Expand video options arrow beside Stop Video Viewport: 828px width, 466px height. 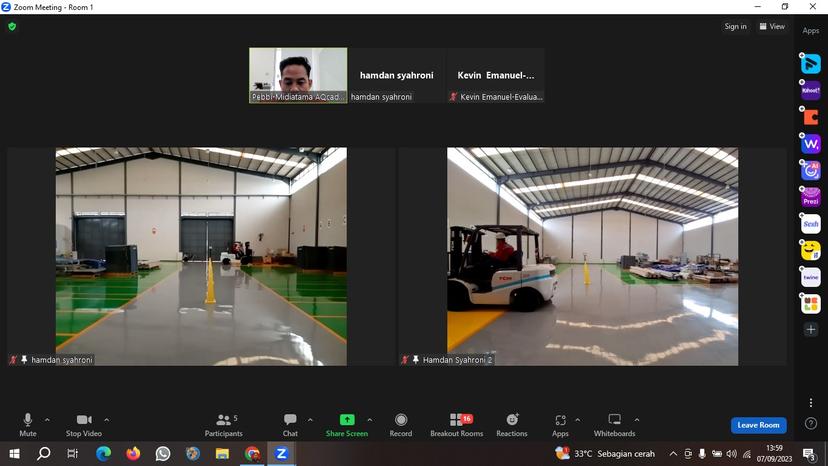coord(107,420)
